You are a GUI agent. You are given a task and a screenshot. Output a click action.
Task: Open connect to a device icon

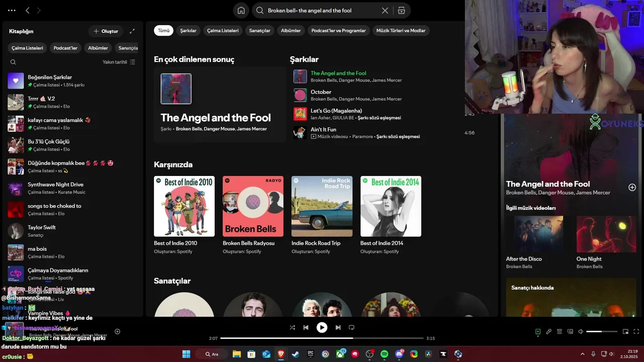tap(570, 332)
